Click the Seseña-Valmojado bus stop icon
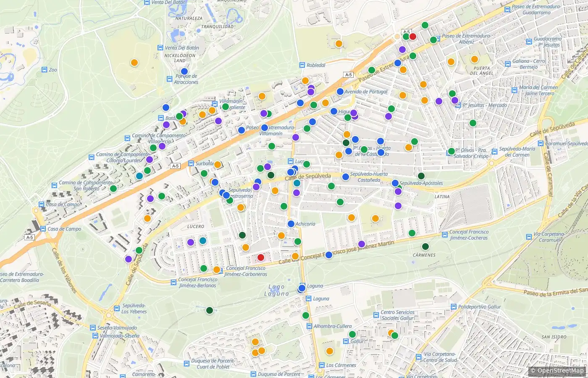 pos(92,328)
